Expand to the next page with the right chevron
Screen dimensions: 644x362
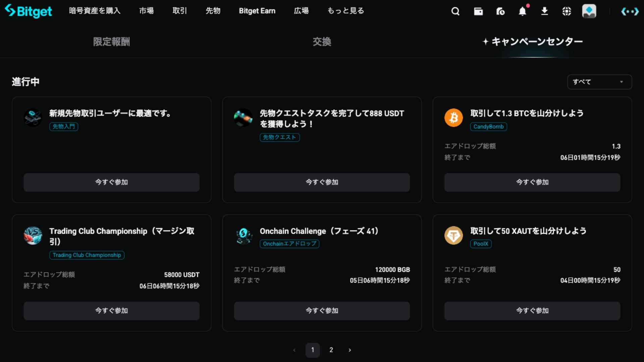pos(350,350)
